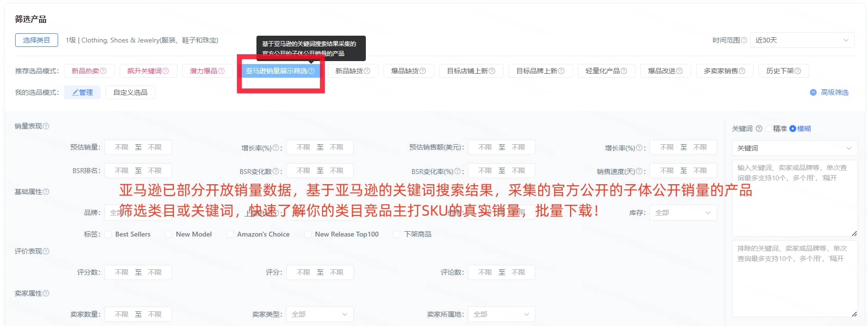Click the help icon next to 时间范围
The width and height of the screenshot is (868, 326).
[744, 40]
